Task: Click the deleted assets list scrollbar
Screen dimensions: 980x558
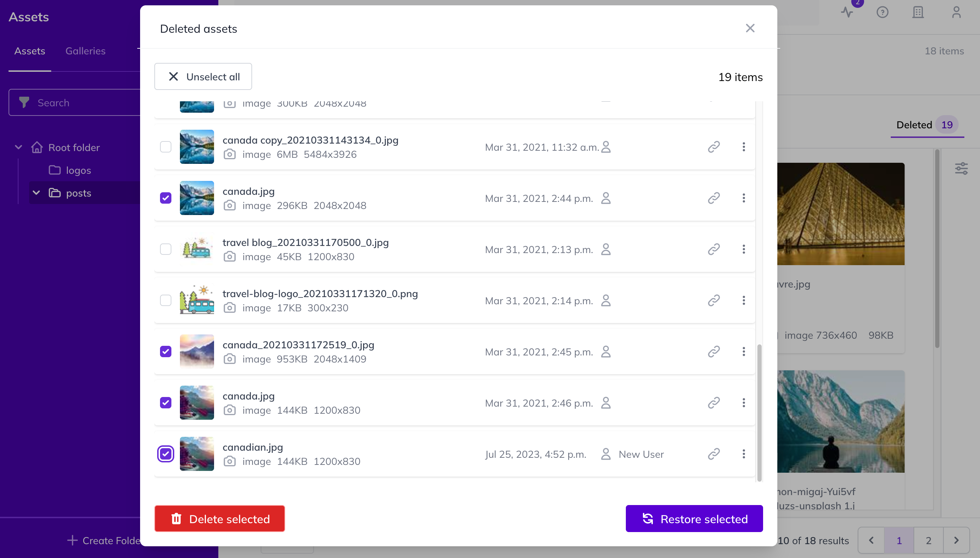Action: pyautogui.click(x=759, y=413)
